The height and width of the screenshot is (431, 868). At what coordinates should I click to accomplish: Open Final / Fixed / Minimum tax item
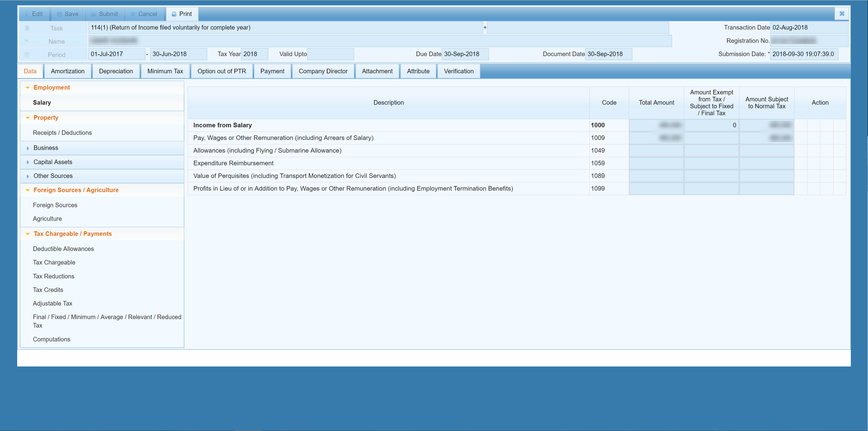pyautogui.click(x=107, y=321)
